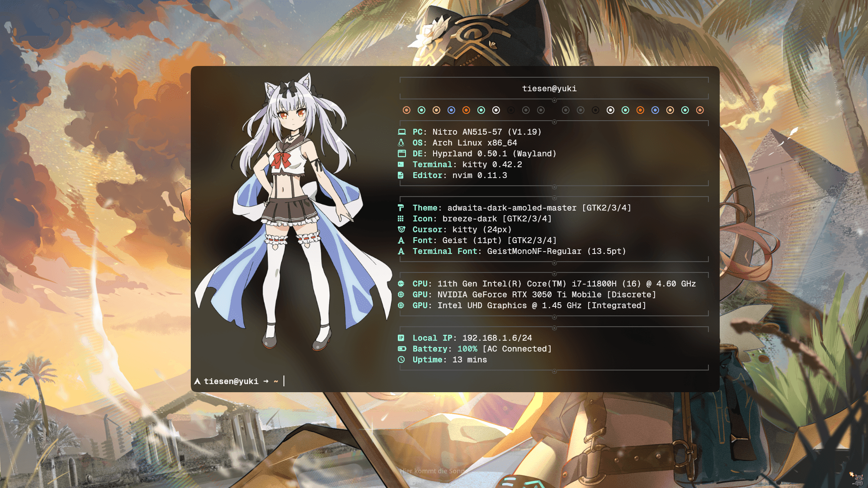The height and width of the screenshot is (488, 868).
Task: Place cursor at the terminal prompt input
Action: (284, 381)
